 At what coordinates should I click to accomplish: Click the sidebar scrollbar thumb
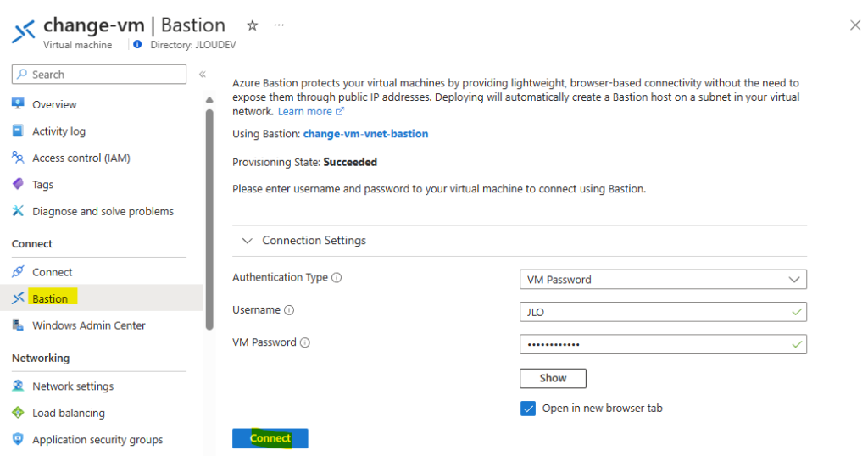[209, 220]
